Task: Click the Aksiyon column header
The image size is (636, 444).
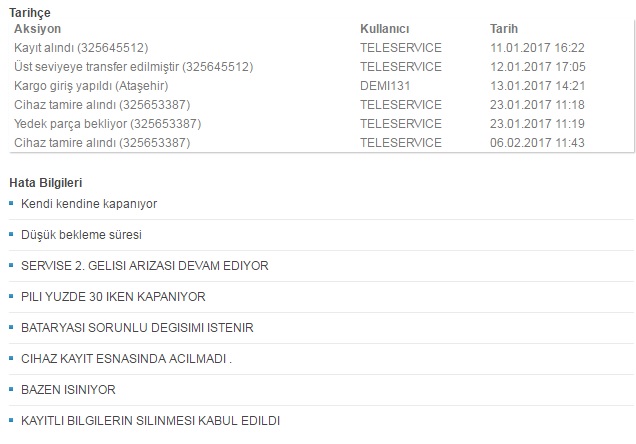Action: (x=37, y=29)
